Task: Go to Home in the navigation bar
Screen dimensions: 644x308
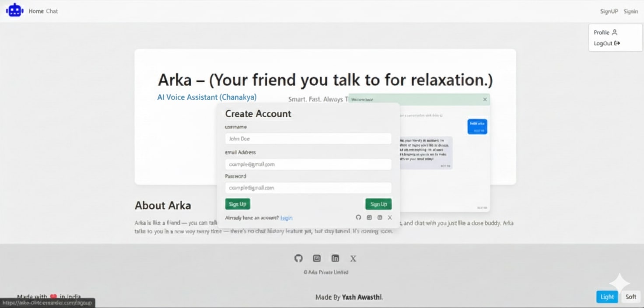Action: click(36, 11)
